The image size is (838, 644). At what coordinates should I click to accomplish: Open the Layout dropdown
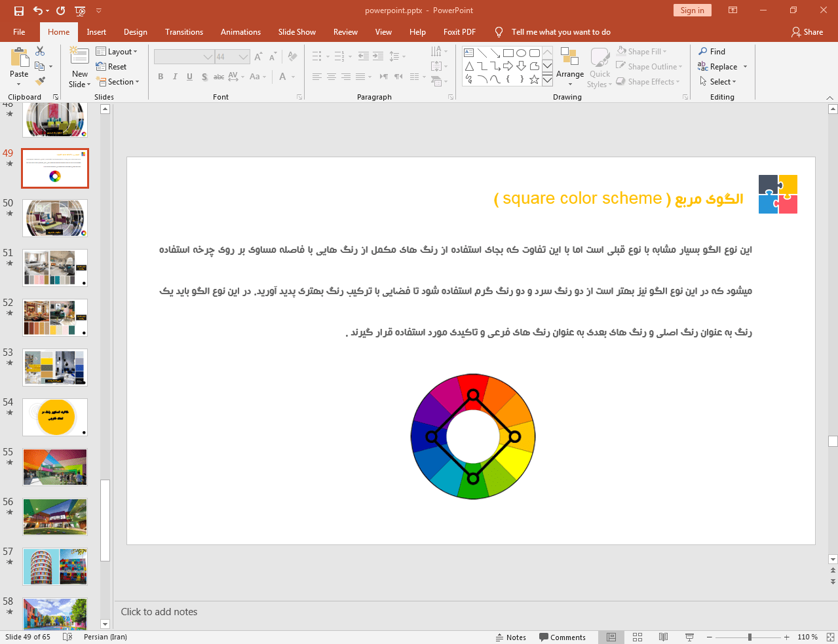[x=117, y=52]
